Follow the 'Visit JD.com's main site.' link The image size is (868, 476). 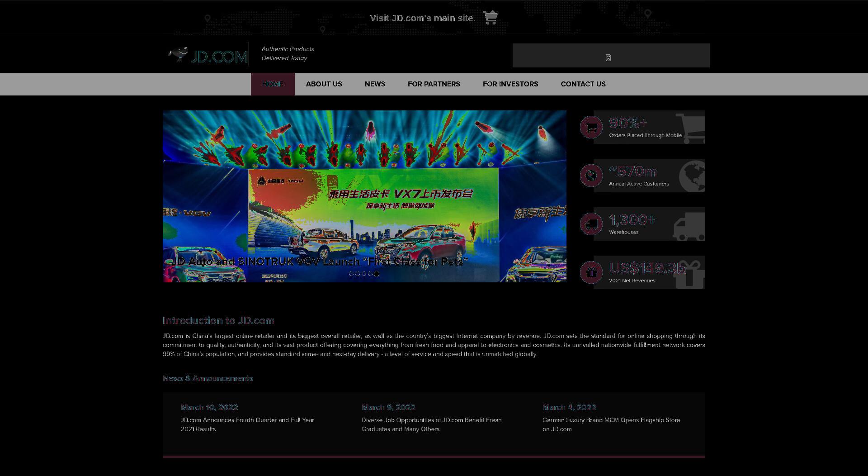pos(423,18)
